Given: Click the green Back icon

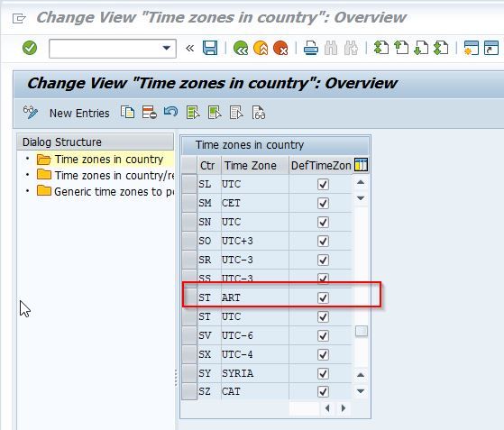Looking at the screenshot, I should (241, 48).
